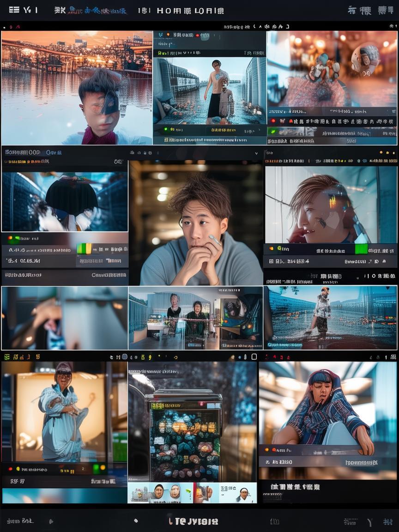Click the green color swatch below the side-profile video
This screenshot has height=532, width=399.
[x=361, y=249]
